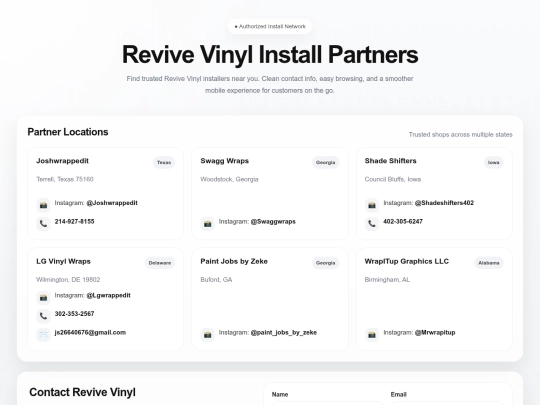Click the phone icon beside 402-305-6247
540x405 pixels.
(x=372, y=224)
